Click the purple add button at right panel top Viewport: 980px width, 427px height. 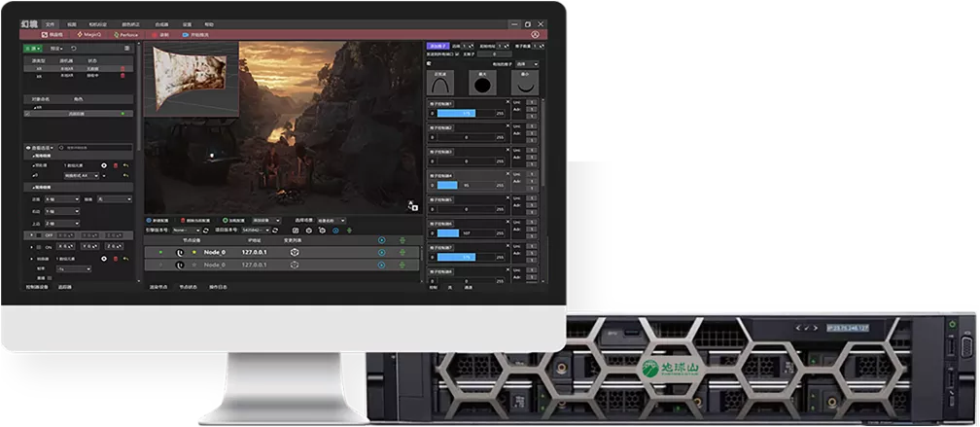(438, 46)
